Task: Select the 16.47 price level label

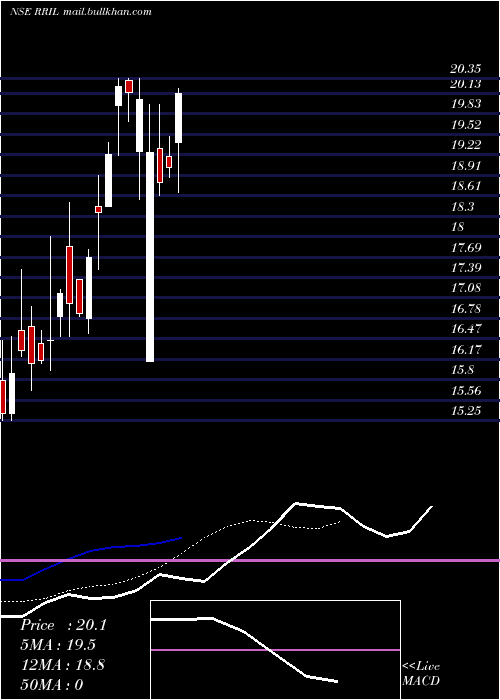Action: (466, 329)
